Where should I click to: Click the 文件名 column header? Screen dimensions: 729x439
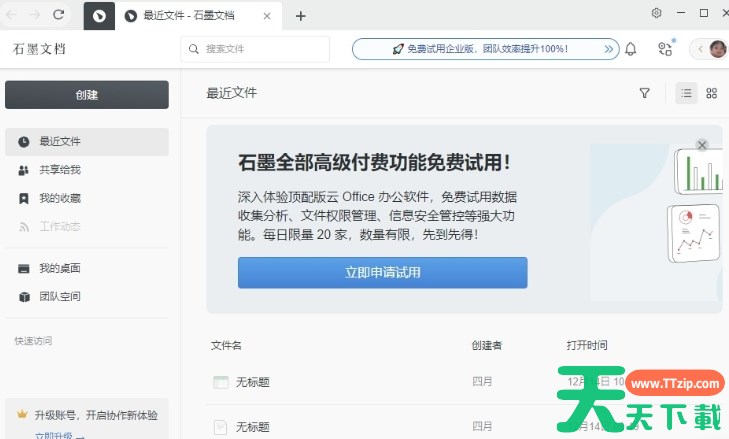coord(226,345)
